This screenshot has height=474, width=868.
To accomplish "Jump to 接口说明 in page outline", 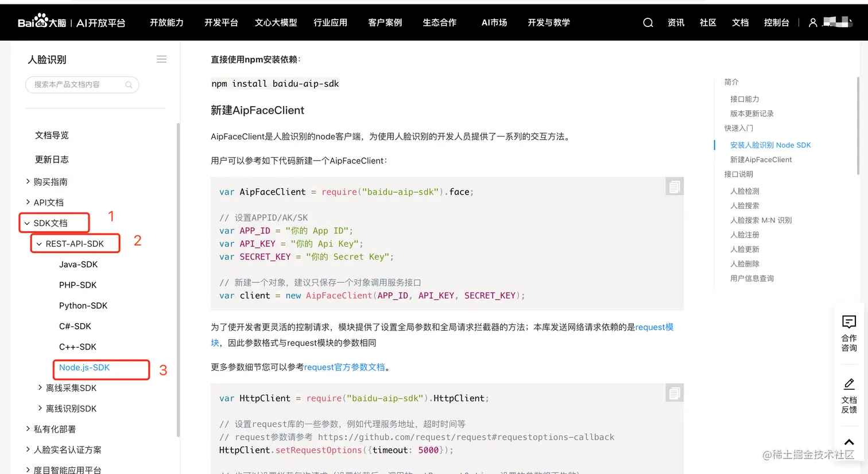I will (739, 174).
